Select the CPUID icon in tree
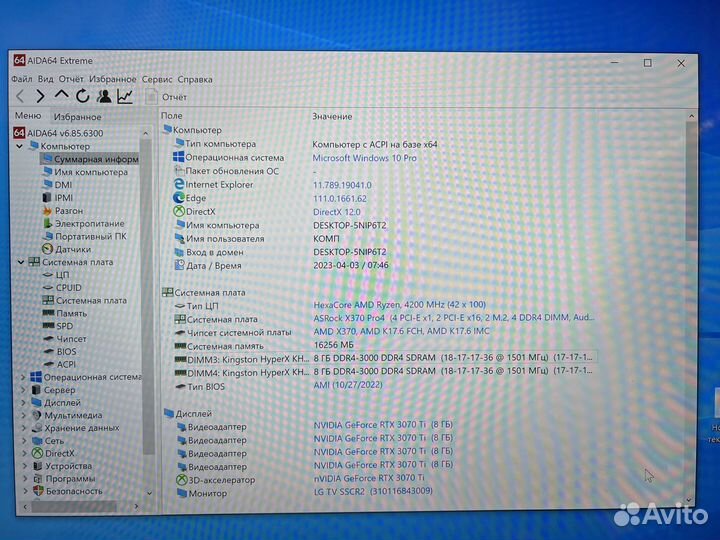The image size is (720, 540). click(x=48, y=287)
